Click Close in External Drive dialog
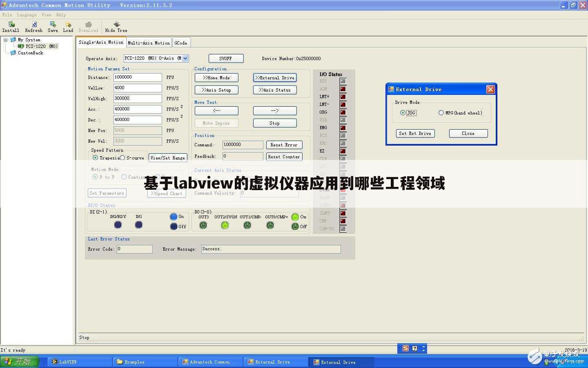Image resolution: width=588 pixels, height=368 pixels. [x=468, y=133]
